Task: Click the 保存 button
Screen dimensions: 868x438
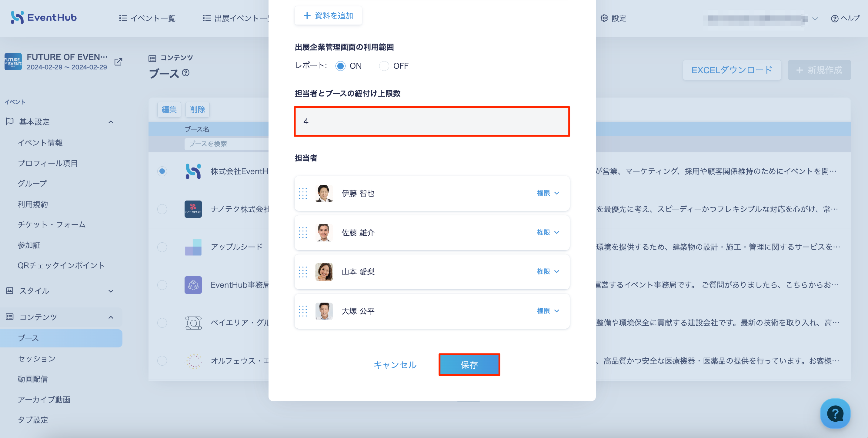Action: pos(469,365)
